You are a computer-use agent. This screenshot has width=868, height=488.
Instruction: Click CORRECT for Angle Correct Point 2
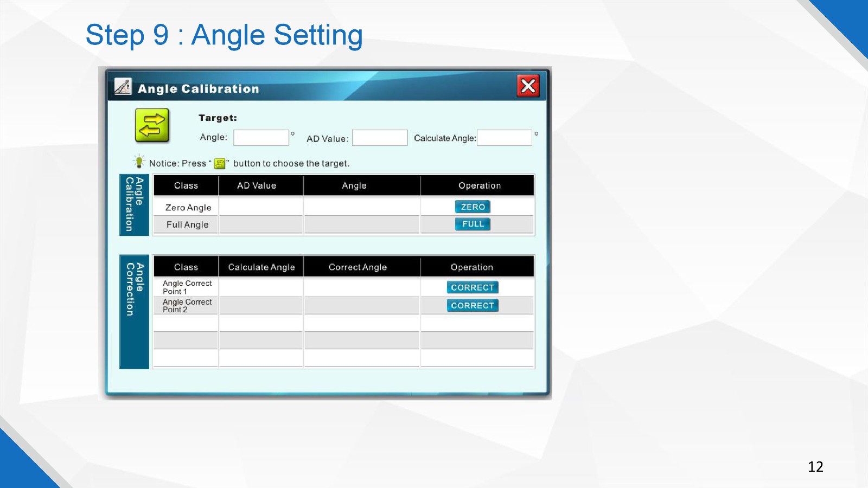[x=473, y=305]
